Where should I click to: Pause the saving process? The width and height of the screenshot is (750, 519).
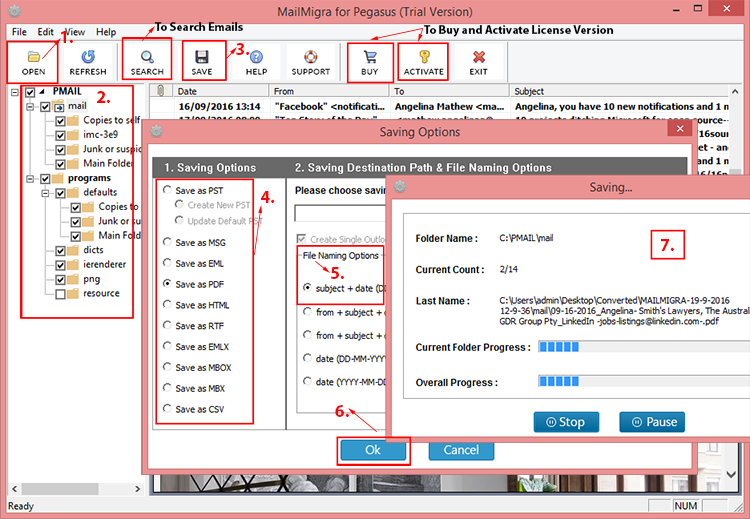[652, 422]
